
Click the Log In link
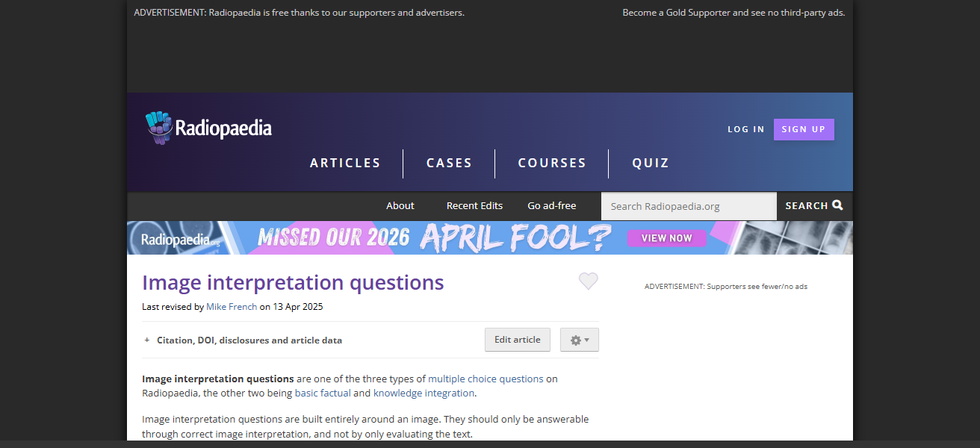click(x=746, y=129)
